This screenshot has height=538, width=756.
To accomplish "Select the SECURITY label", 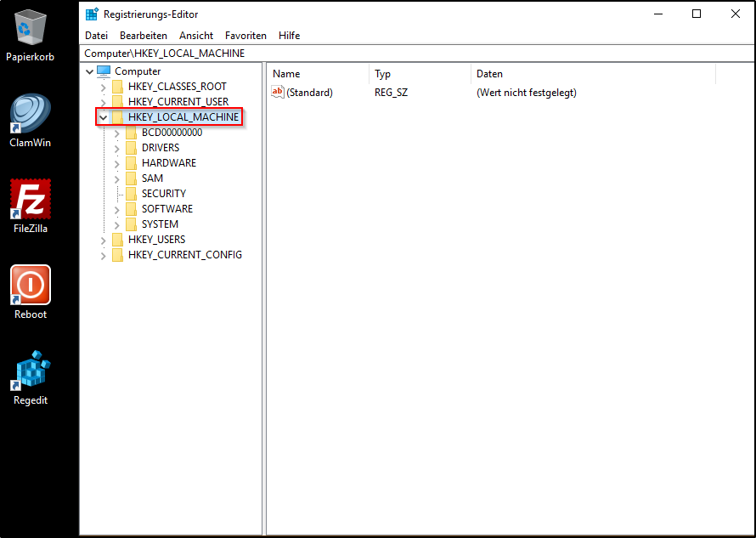I will pyautogui.click(x=164, y=194).
